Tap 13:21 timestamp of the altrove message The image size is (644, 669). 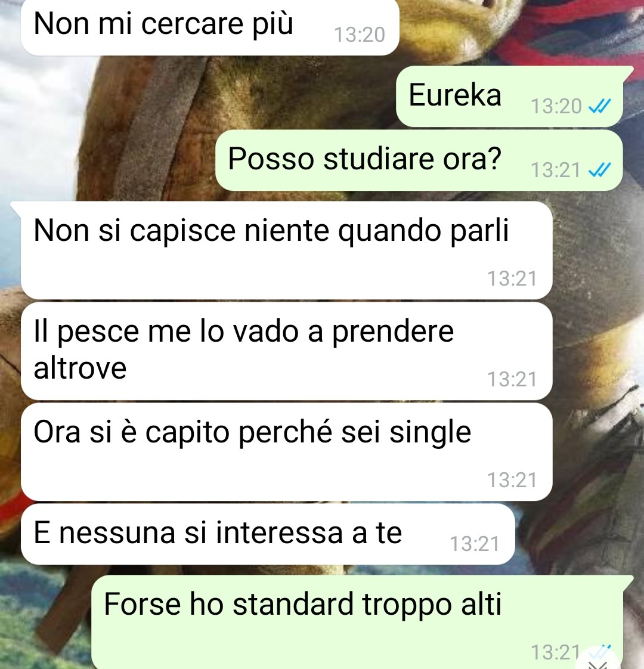(512, 380)
